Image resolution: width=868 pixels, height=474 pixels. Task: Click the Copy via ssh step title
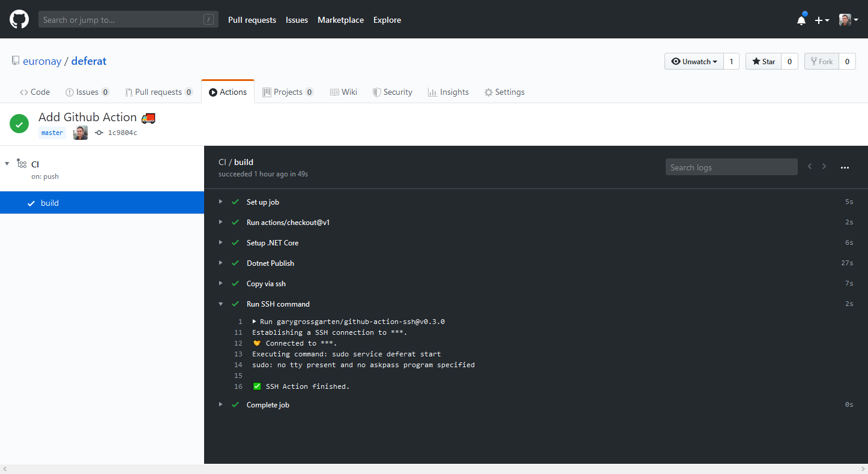(266, 284)
